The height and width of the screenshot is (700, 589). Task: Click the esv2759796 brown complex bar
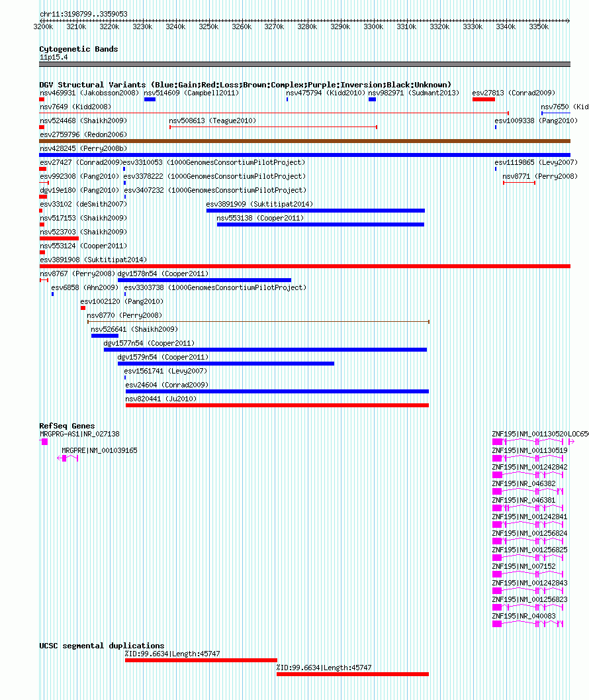pos(305,141)
